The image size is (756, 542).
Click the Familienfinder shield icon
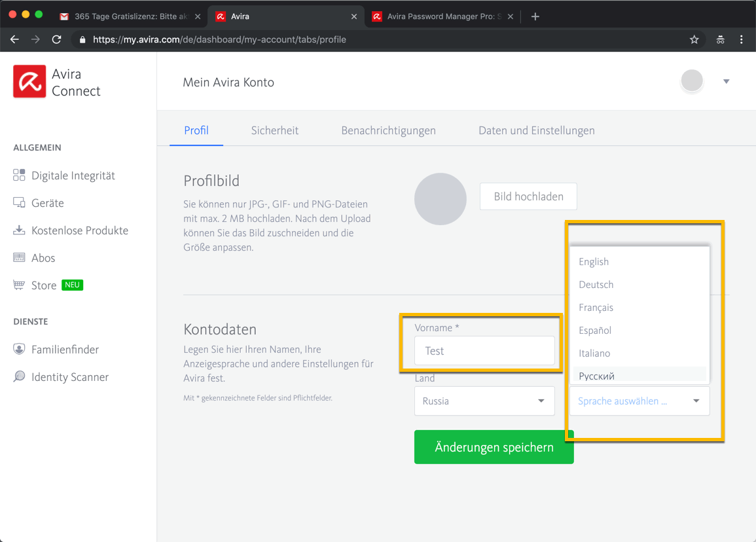click(x=19, y=349)
